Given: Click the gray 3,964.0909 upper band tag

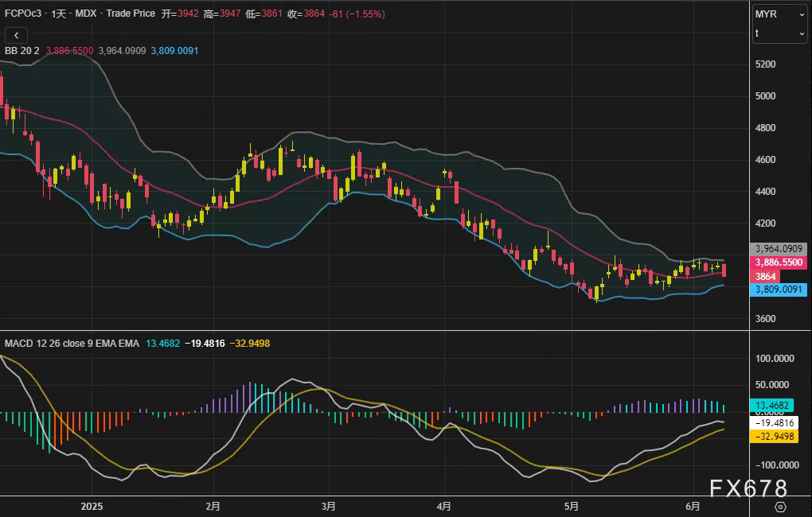Looking at the screenshot, I should 779,248.
